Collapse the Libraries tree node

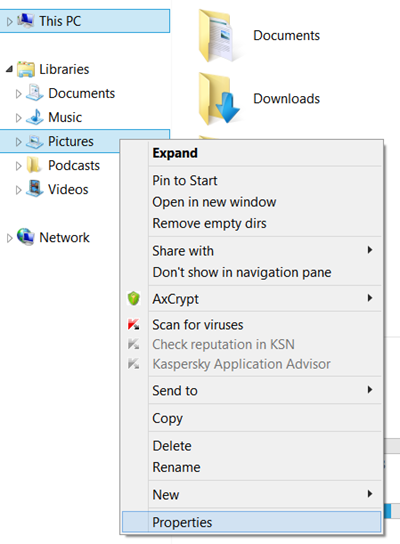click(10, 69)
